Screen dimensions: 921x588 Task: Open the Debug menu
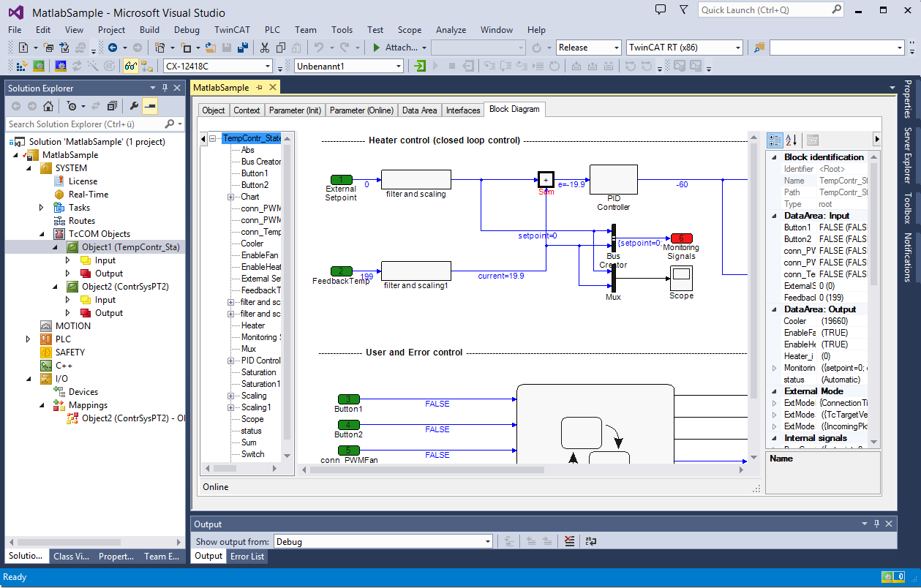[187, 30]
